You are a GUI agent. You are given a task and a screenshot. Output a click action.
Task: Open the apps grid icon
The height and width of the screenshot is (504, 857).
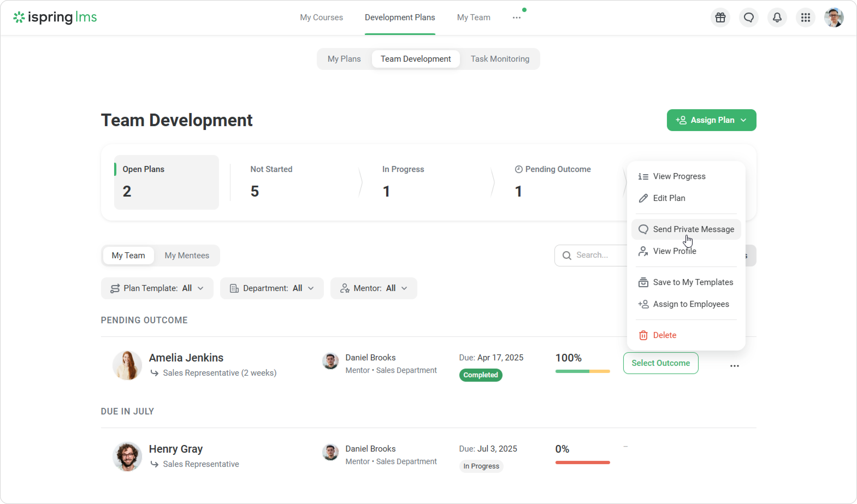tap(805, 17)
